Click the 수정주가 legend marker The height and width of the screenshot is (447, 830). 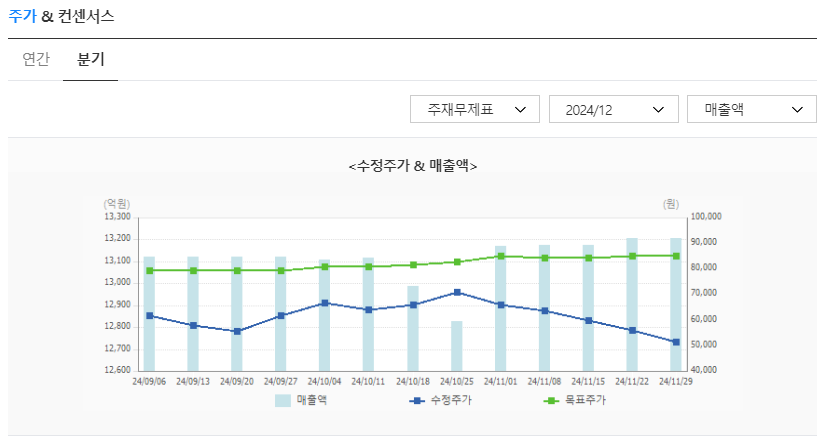417,401
